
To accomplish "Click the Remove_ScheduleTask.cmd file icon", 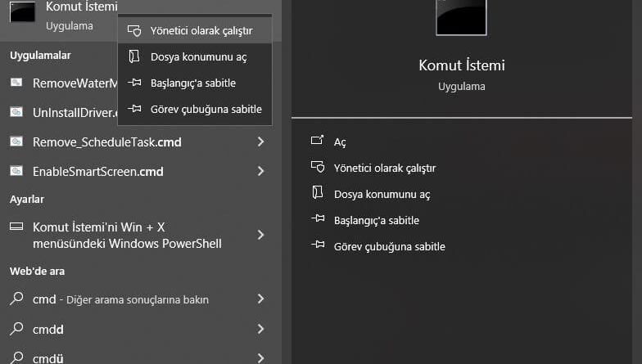I will [x=16, y=142].
